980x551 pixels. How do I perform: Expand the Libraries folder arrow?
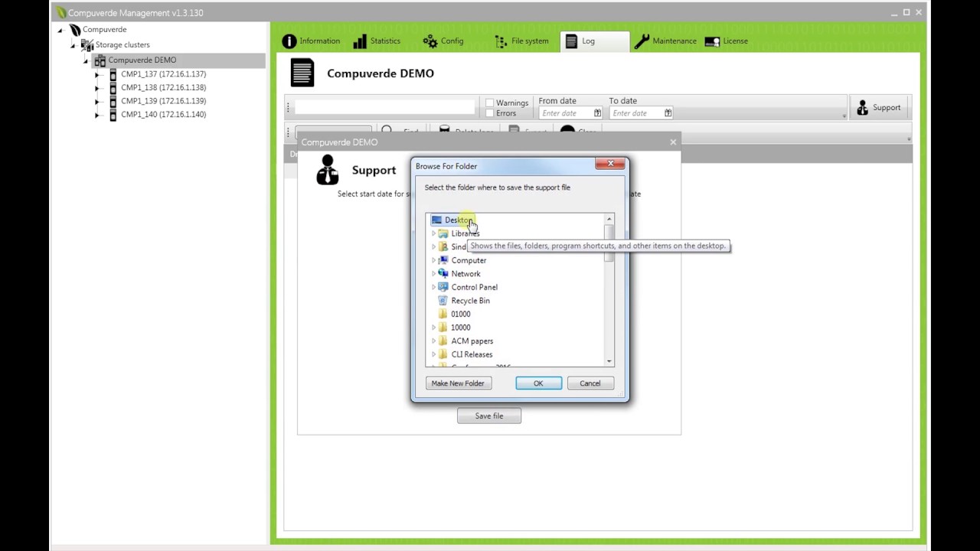point(433,233)
